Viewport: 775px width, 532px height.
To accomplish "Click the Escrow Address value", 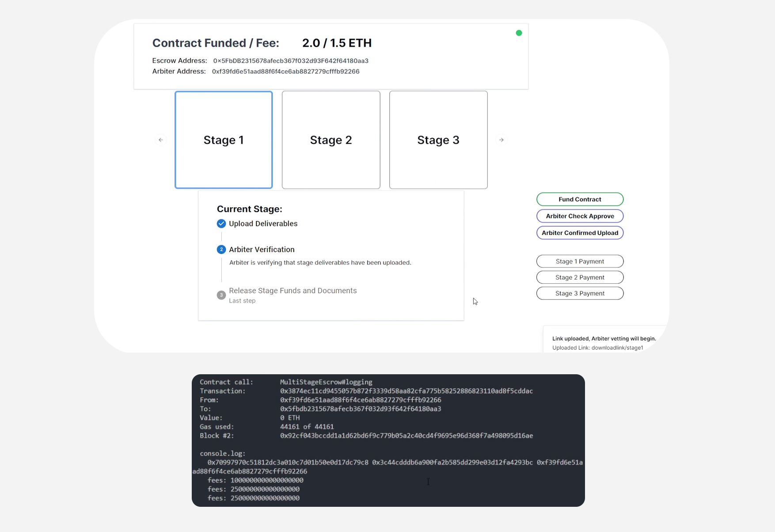I will click(x=291, y=61).
